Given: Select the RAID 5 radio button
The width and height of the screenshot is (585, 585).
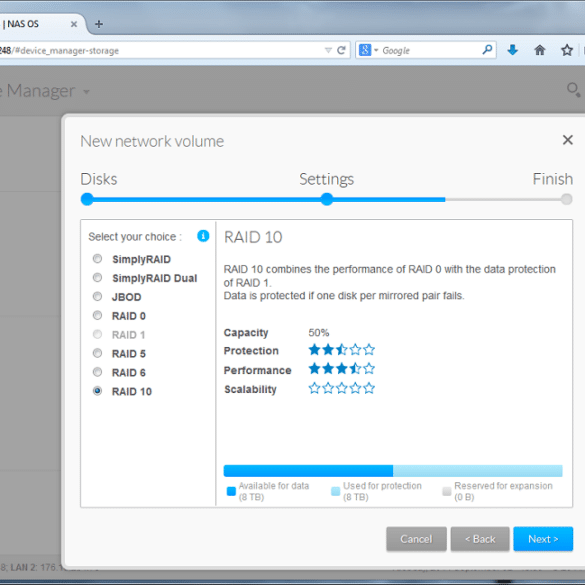Looking at the screenshot, I should point(97,353).
